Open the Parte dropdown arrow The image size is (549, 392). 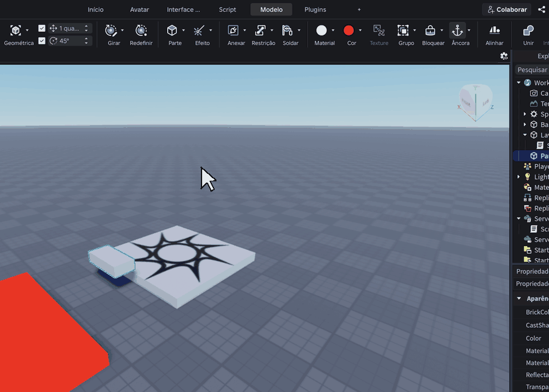pyautogui.click(x=183, y=31)
